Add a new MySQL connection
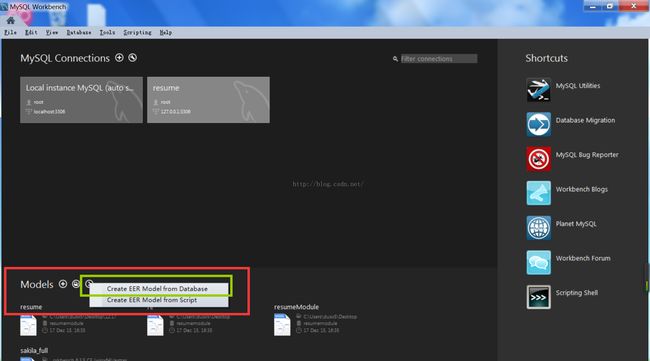This screenshot has width=650, height=361. [119, 58]
